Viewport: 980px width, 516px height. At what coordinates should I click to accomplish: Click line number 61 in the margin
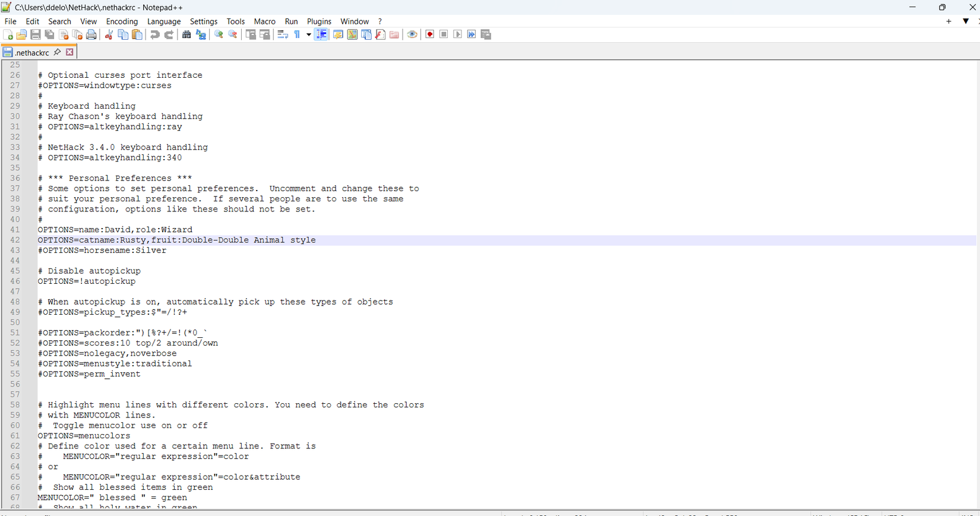click(15, 436)
